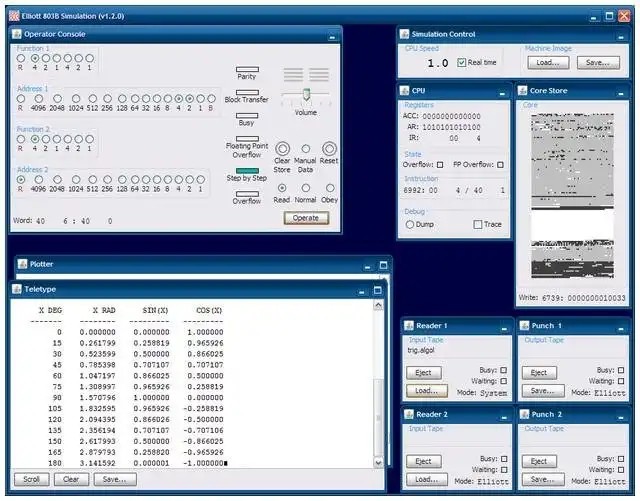Viewport: 640px width, 501px height.
Task: Click the Step by Step indicator lamp
Action: pyautogui.click(x=247, y=171)
